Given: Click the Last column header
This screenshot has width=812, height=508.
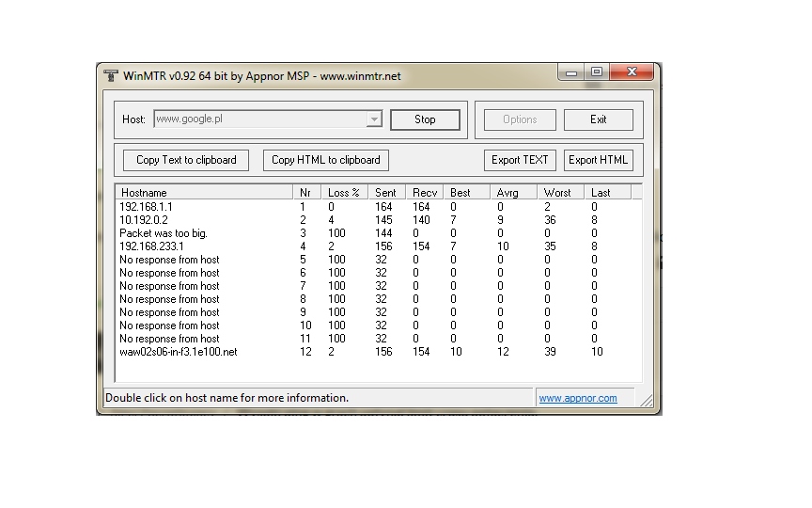Looking at the screenshot, I should tap(607, 192).
